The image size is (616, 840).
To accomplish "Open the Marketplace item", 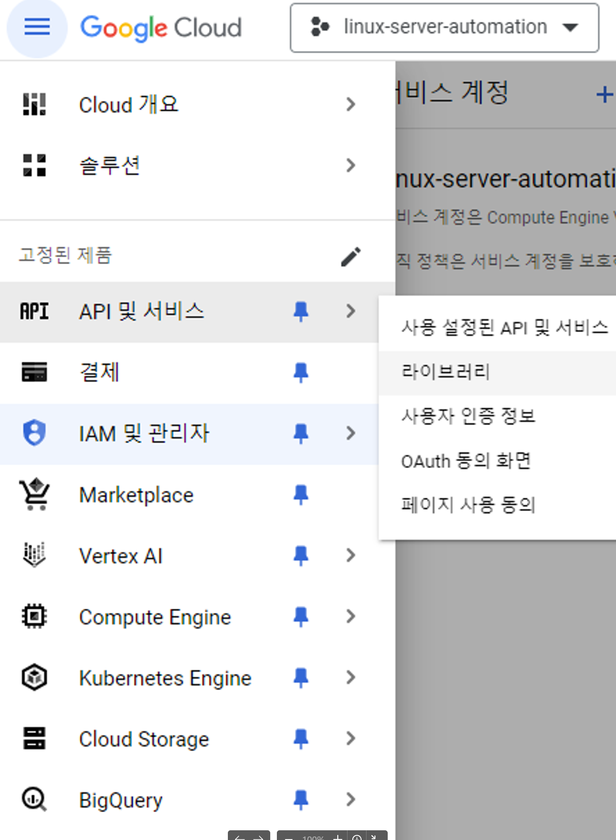I will point(136,495).
